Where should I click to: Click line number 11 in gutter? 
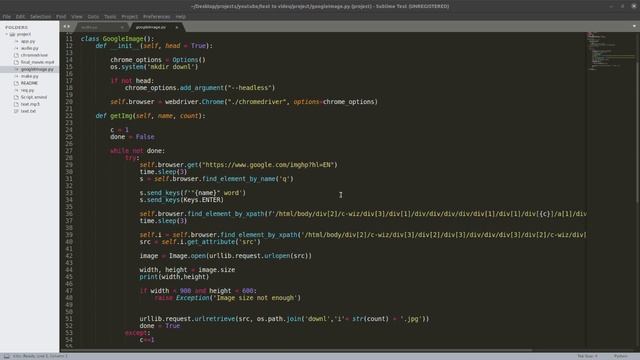click(69, 39)
